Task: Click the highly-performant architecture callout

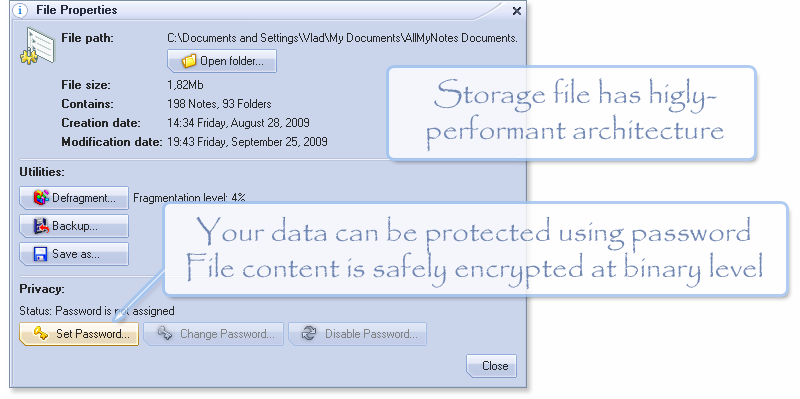Action: point(571,113)
